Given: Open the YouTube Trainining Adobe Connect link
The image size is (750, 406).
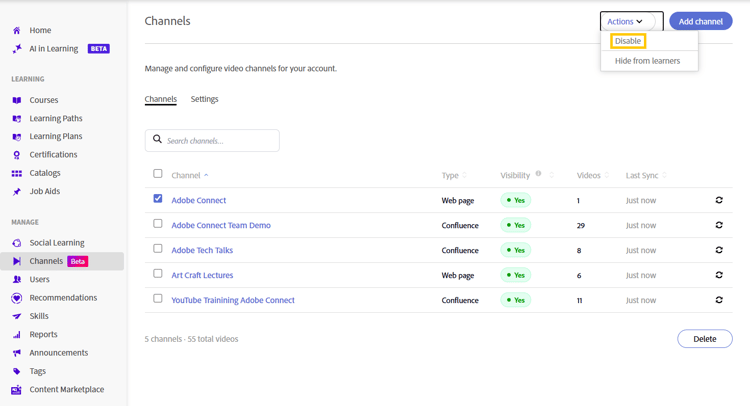Looking at the screenshot, I should [x=233, y=300].
